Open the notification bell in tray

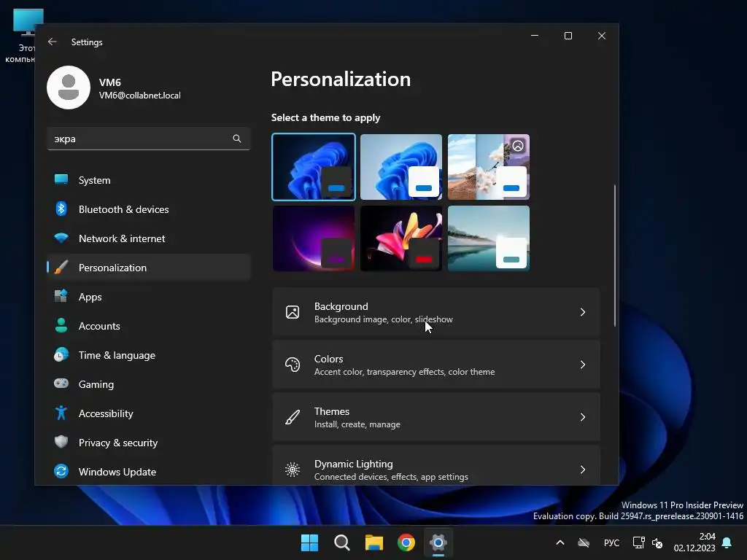point(727,542)
